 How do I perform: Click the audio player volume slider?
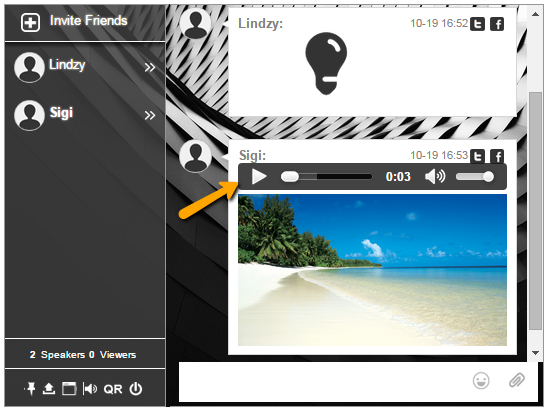pyautogui.click(x=475, y=176)
